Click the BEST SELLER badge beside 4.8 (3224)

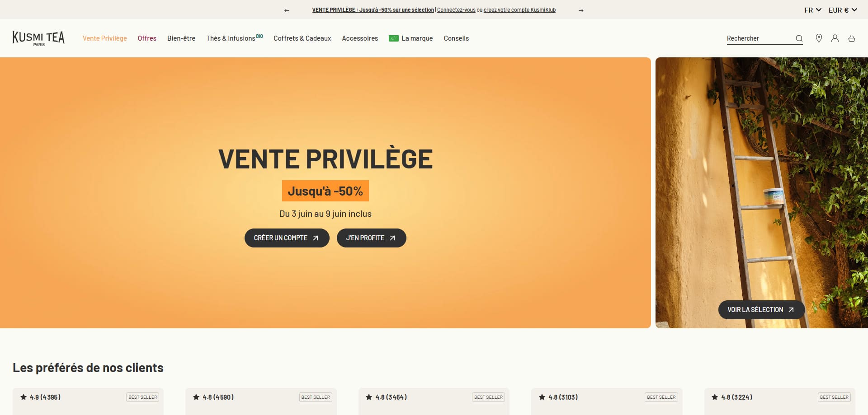(834, 397)
